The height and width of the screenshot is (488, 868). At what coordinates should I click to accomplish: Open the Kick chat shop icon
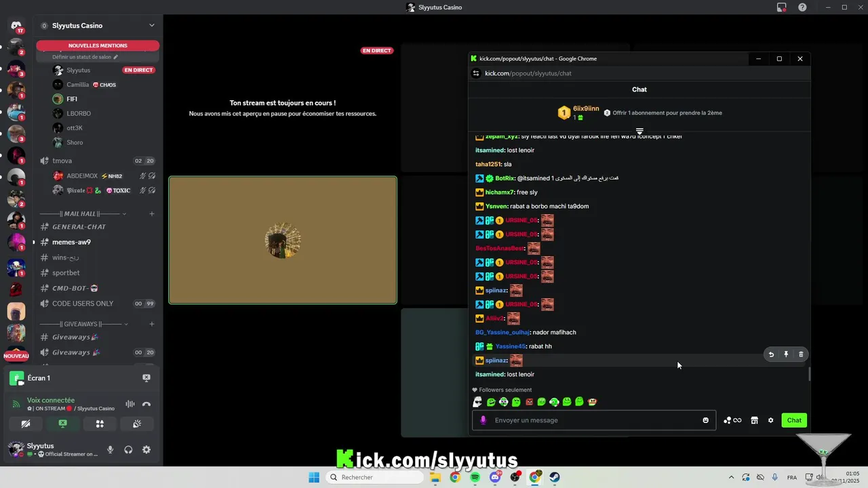pos(754,420)
